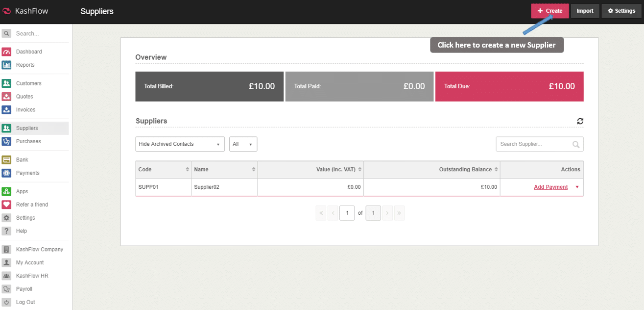
Task: Select the Quotes icon in sidebar
Action: point(6,97)
